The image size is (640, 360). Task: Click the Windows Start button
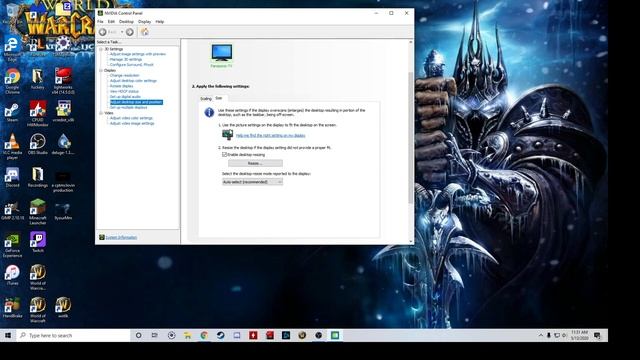point(8,336)
